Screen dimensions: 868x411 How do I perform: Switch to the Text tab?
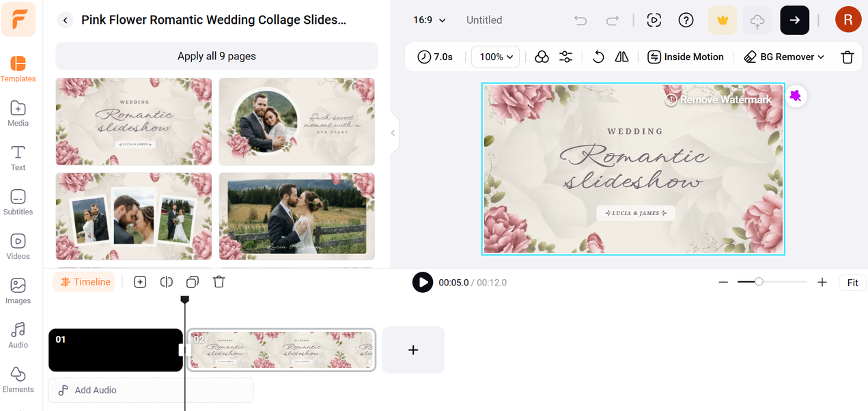point(18,158)
